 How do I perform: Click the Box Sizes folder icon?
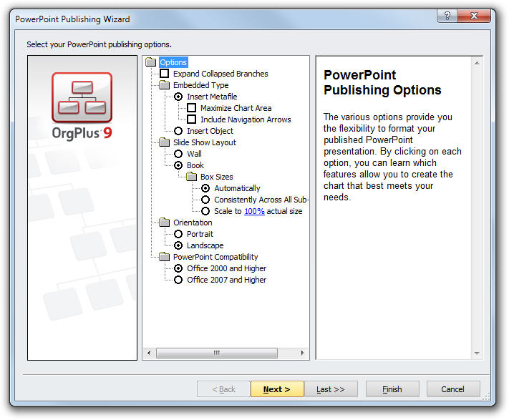[192, 177]
